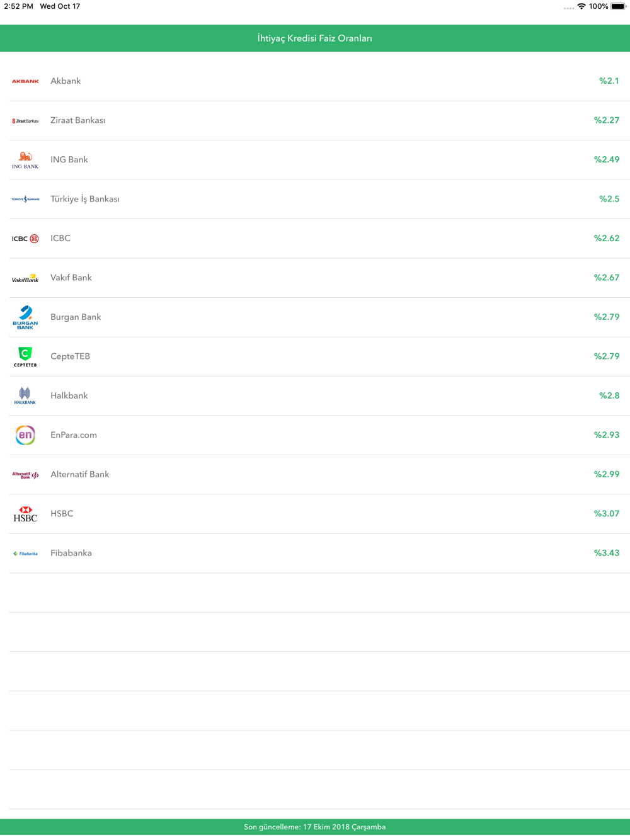The height and width of the screenshot is (840, 630).
Task: Open the HSBC %3.07 rate
Action: [606, 514]
